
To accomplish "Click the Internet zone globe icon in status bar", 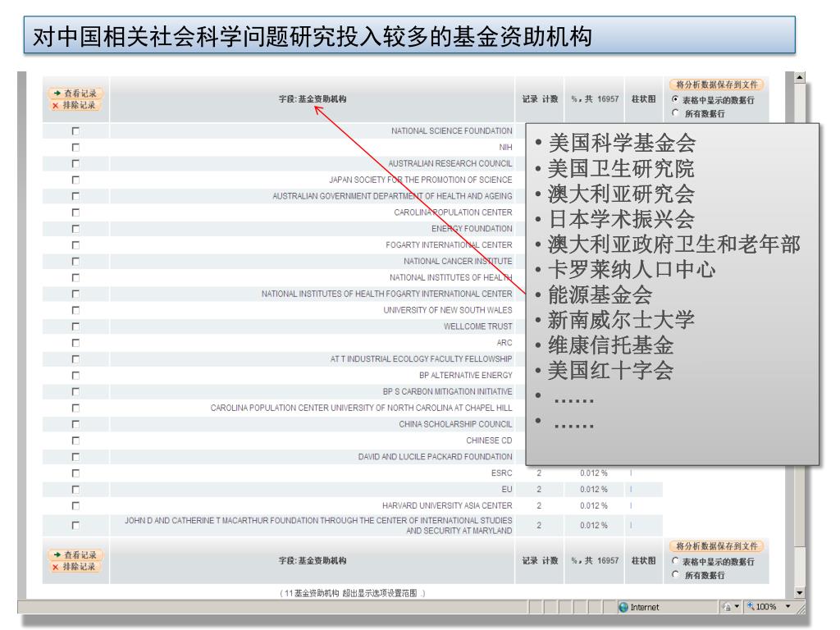I will pos(623,607).
